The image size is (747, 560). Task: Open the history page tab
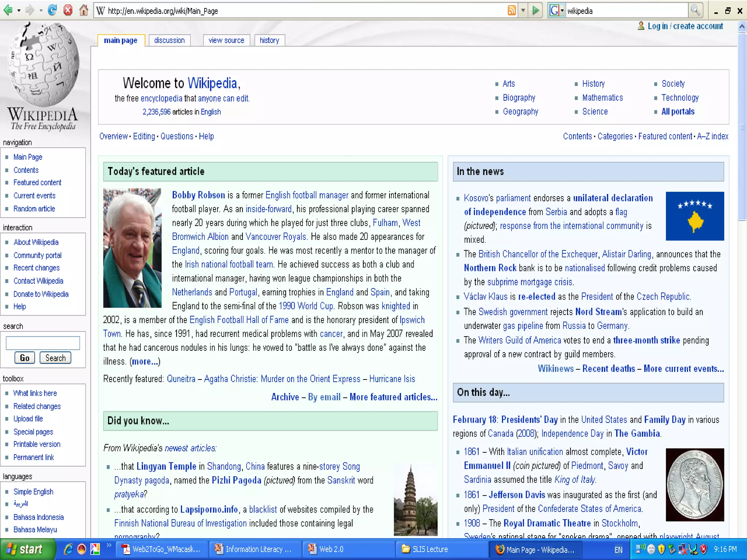tap(269, 40)
